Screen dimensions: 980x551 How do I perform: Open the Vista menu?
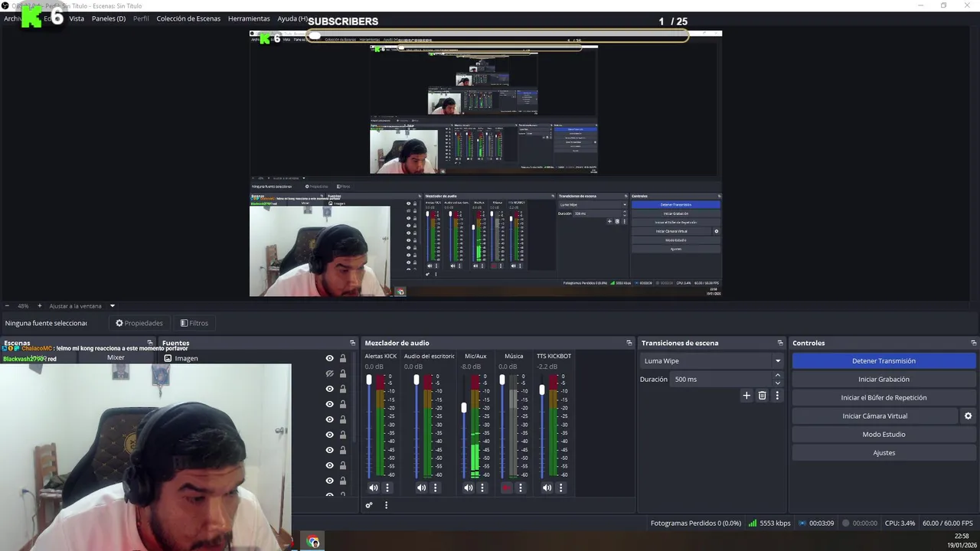77,18
